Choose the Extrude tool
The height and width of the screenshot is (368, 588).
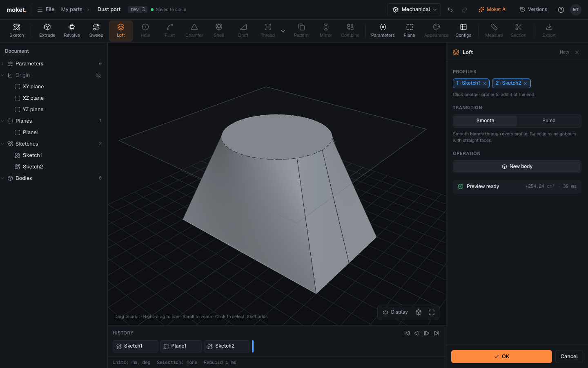click(47, 31)
